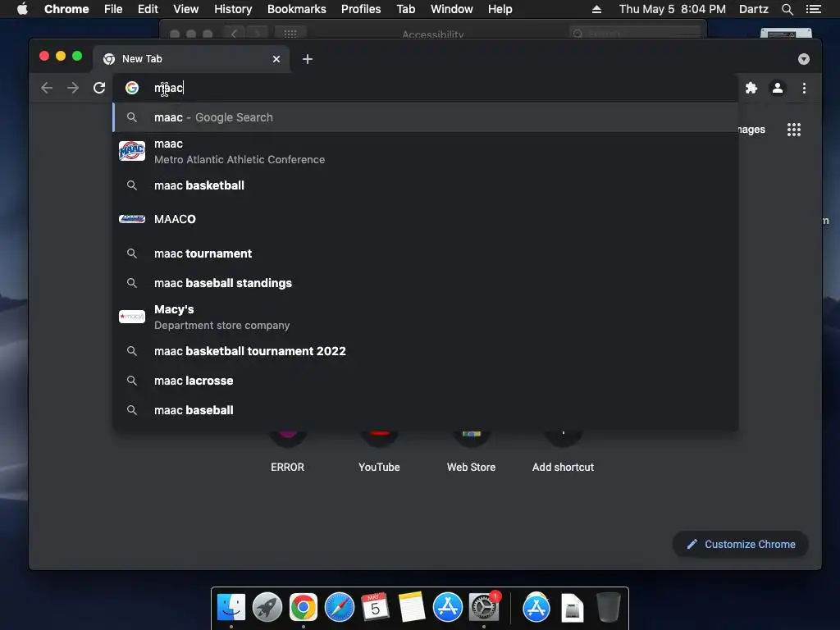Screen dimensions: 840x630
Task: Select the 'maac lacrosse' suggestion
Action: coord(426,381)
